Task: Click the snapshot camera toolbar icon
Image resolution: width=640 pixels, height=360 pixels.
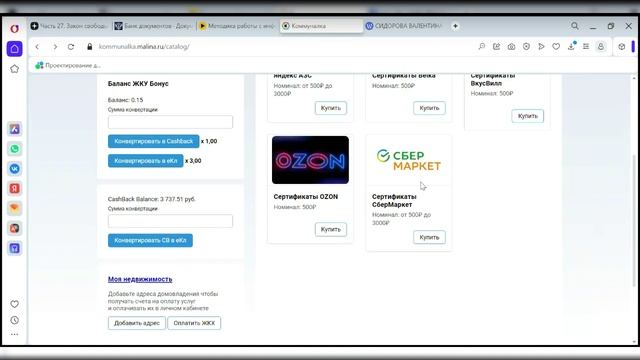Action: coord(511,47)
